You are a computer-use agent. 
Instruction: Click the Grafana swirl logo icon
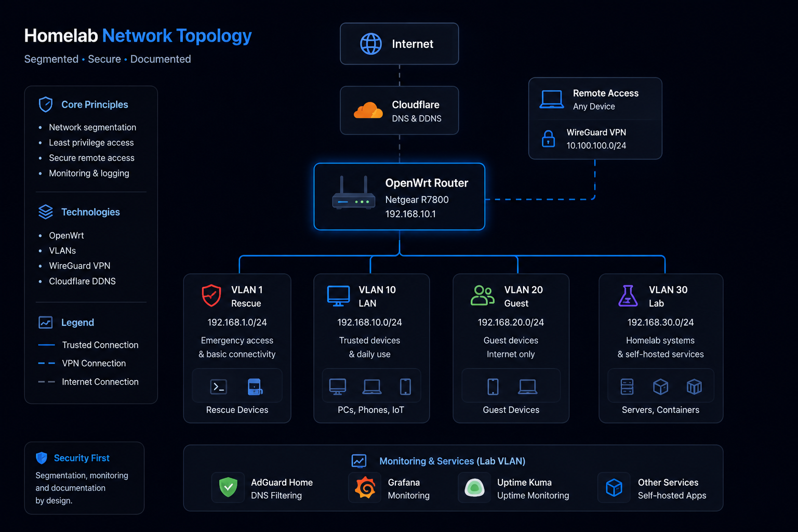(x=365, y=487)
